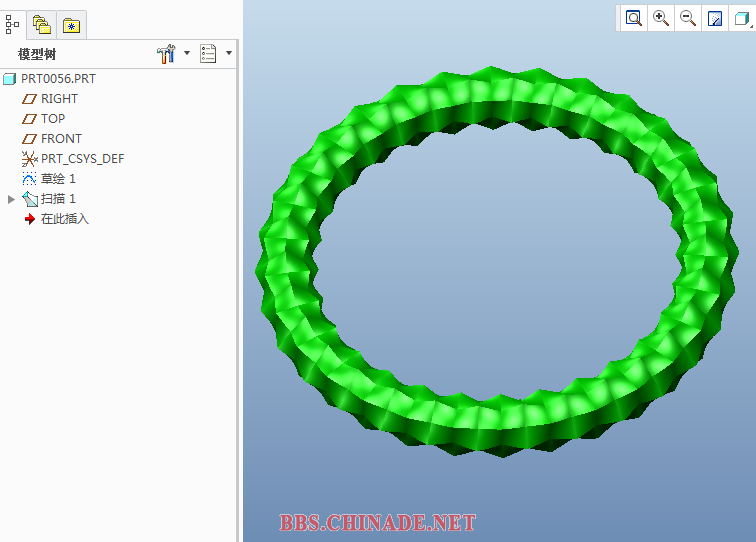Expand the settings dropdown arrow beside hammer icon

pyautogui.click(x=187, y=53)
